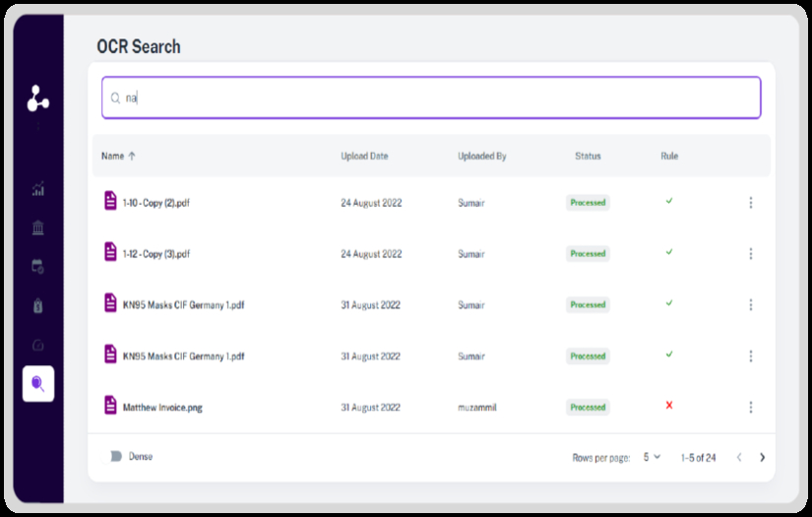Open Matthew Invoice.png file row
This screenshot has height=517, width=812.
click(x=431, y=407)
